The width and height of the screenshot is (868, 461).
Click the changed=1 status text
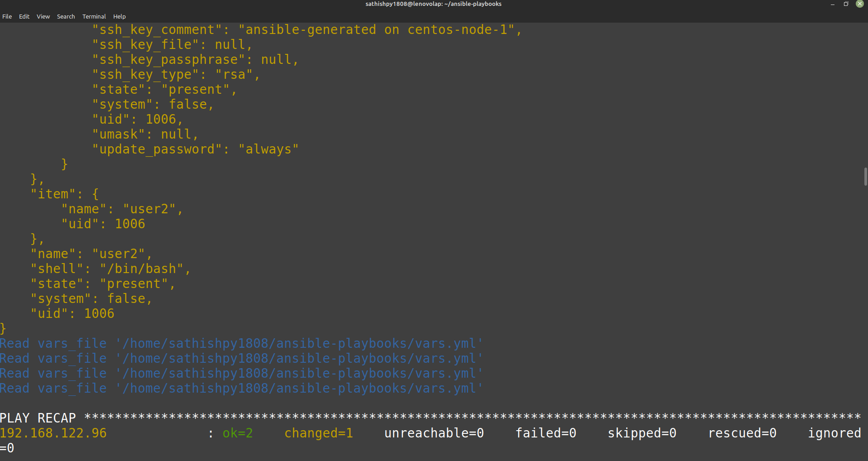coord(318,433)
